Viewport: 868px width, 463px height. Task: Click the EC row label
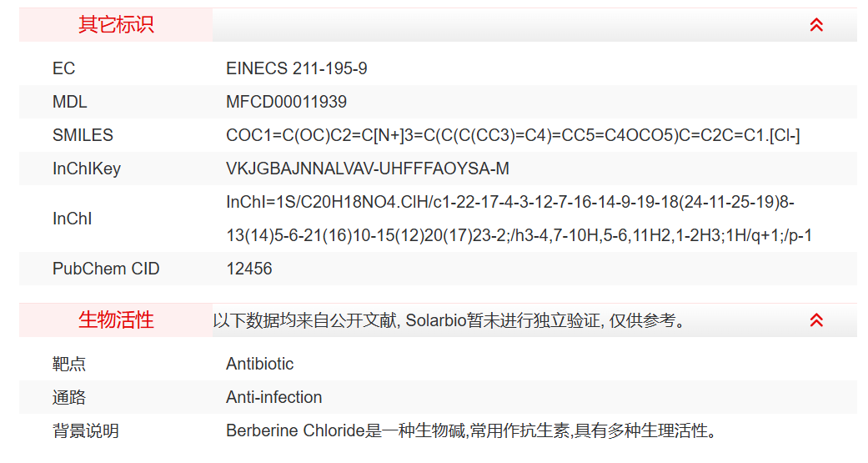[63, 68]
